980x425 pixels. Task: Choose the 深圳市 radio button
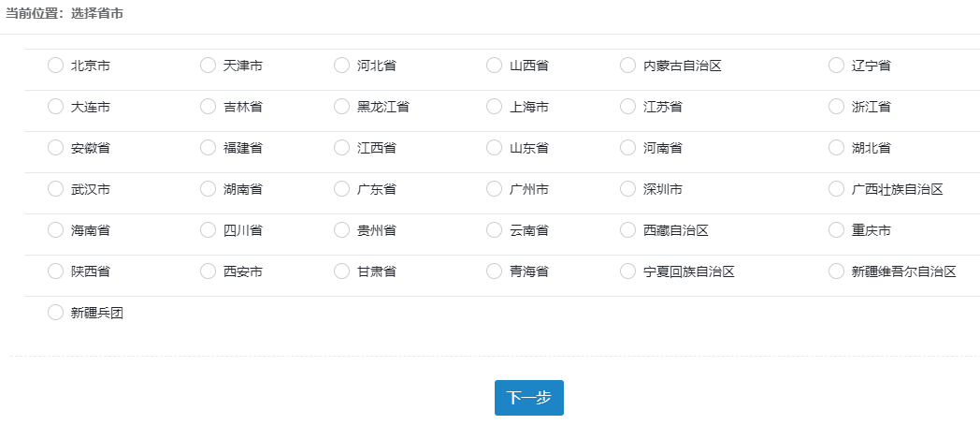[x=627, y=189]
